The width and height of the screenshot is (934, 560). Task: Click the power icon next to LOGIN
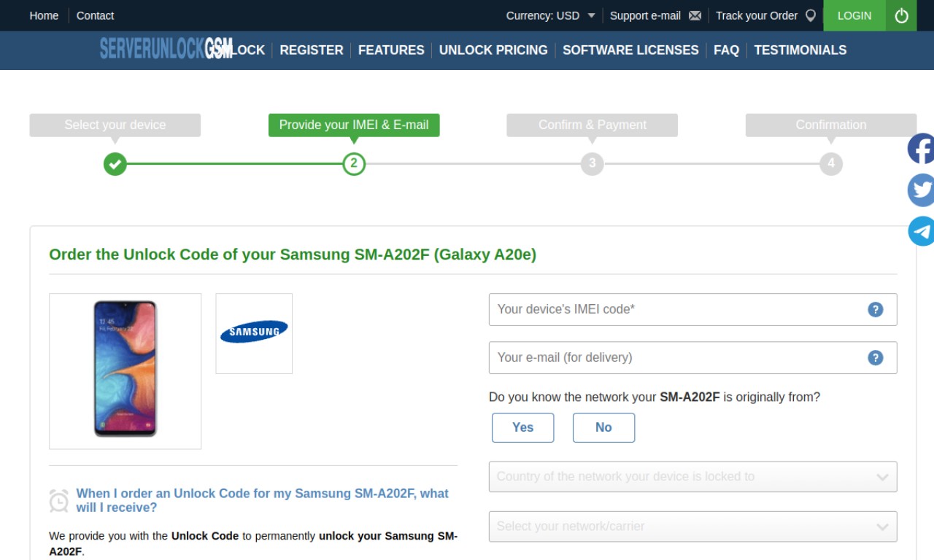[901, 15]
